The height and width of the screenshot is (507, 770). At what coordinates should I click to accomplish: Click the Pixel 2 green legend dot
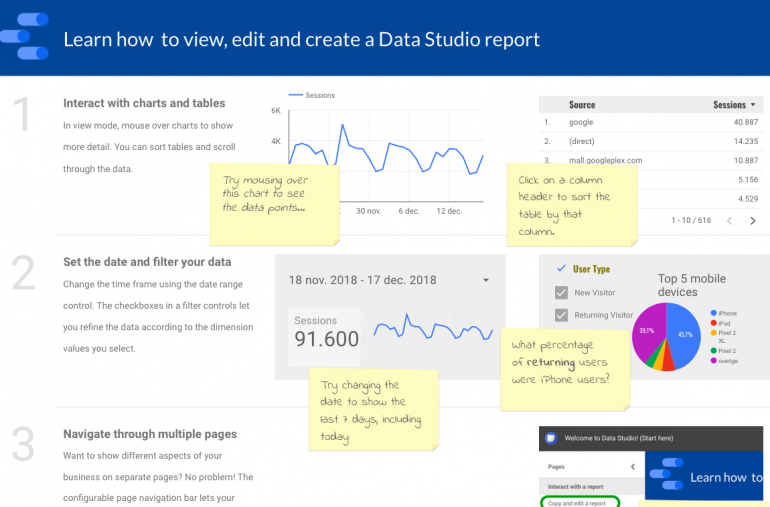714,350
